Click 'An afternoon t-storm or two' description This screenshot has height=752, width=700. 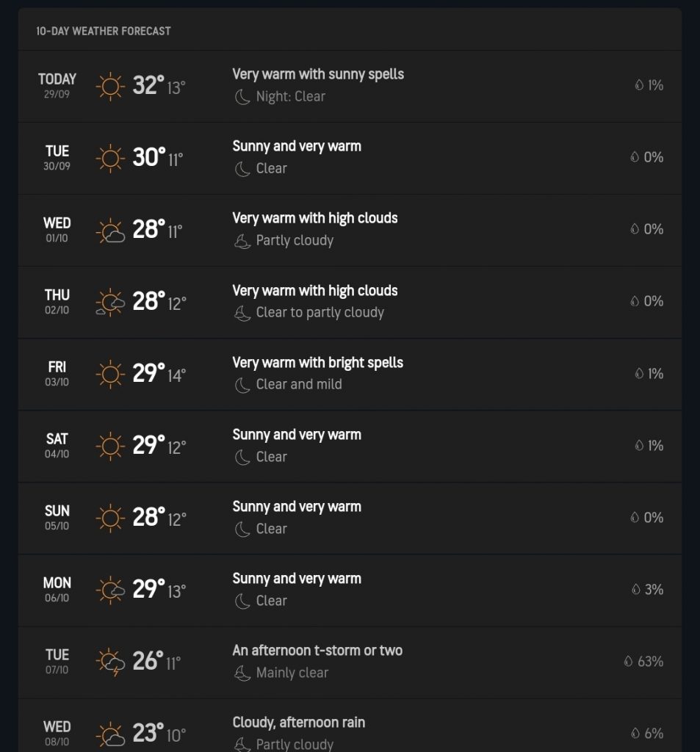pyautogui.click(x=317, y=651)
